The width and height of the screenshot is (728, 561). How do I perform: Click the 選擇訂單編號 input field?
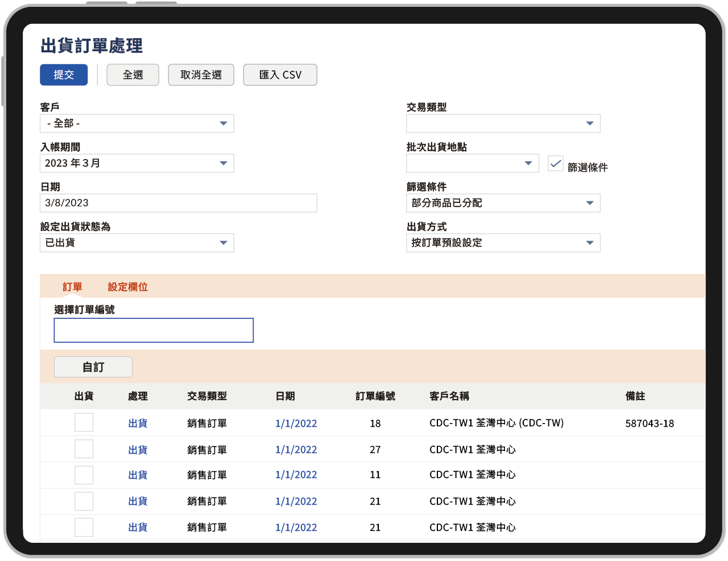click(154, 330)
